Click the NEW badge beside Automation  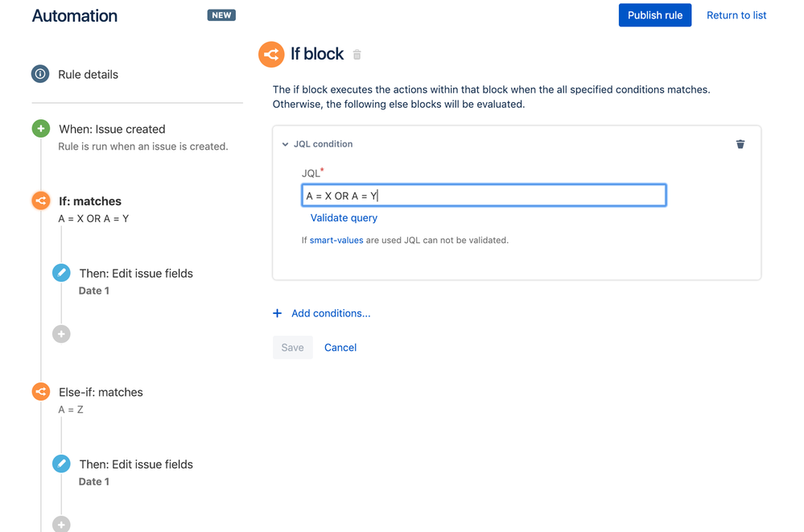[221, 15]
